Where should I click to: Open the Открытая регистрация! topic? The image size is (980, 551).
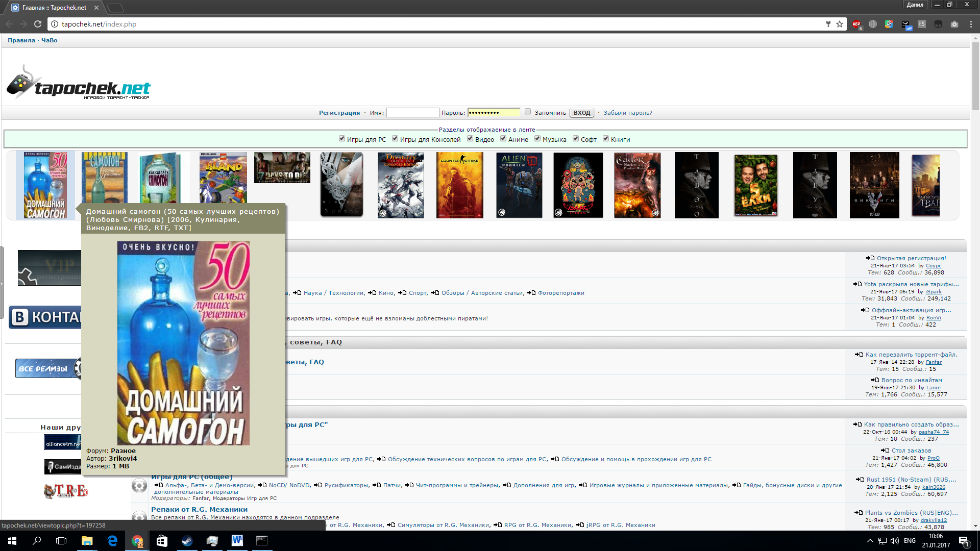coord(912,258)
